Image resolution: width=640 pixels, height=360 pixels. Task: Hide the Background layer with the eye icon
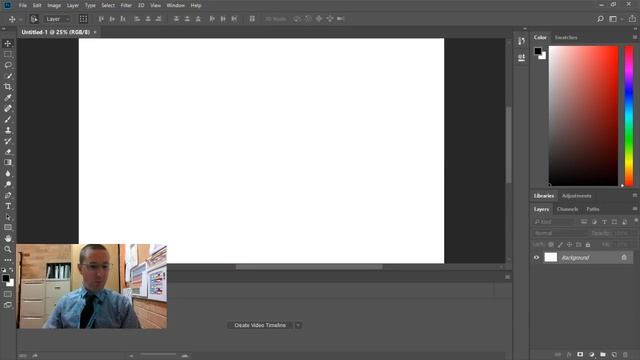point(536,258)
